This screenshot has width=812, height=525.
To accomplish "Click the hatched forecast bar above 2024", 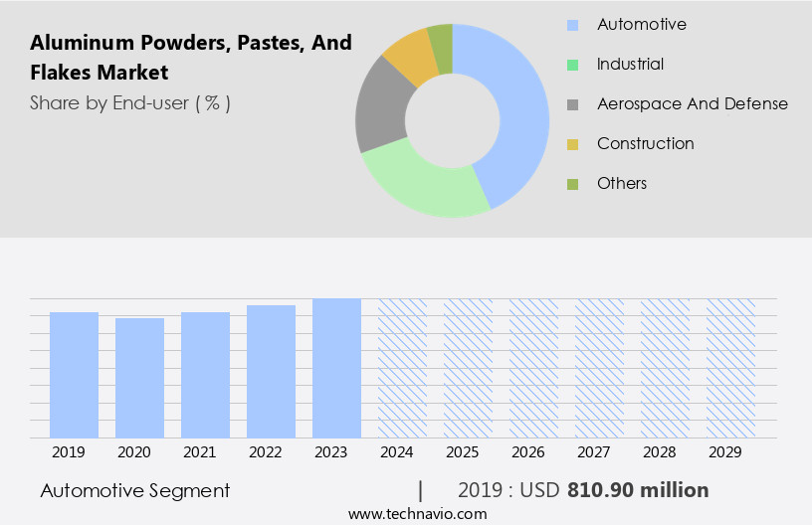I will (402, 368).
